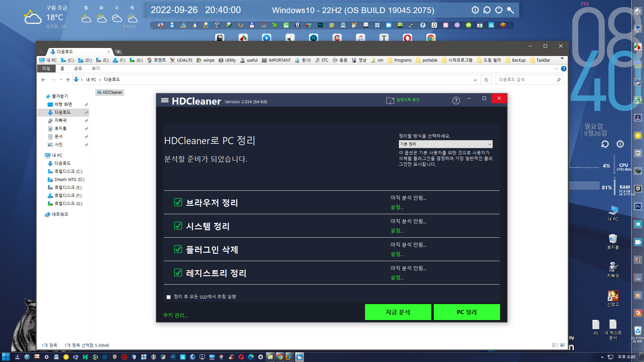The height and width of the screenshot is (362, 644).
Task: Toggle the 브라우저 정리 checkbox off
Action: 177,202
